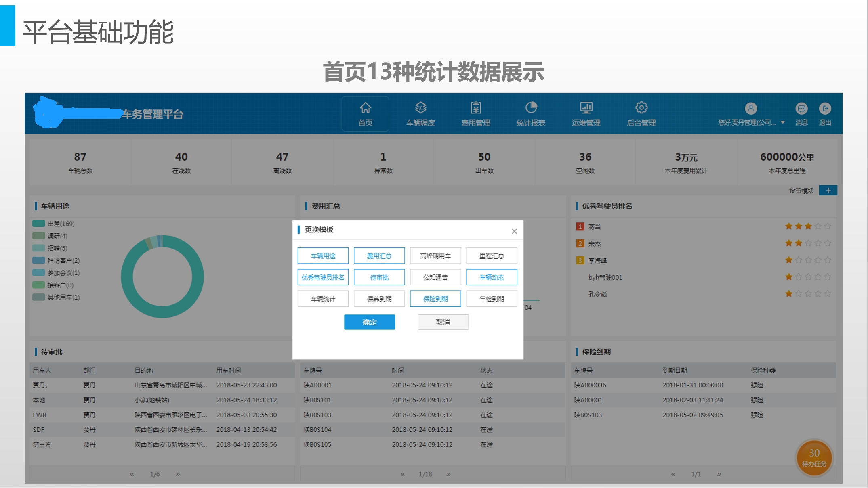Image resolution: width=868 pixels, height=488 pixels.
Task: Add module with 设置模块 plus button
Action: point(828,191)
